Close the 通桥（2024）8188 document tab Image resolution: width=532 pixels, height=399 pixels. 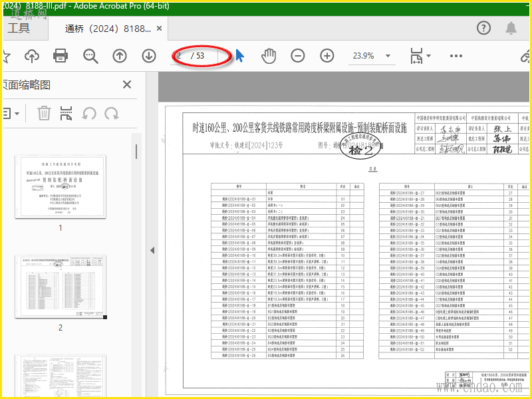[x=159, y=29]
